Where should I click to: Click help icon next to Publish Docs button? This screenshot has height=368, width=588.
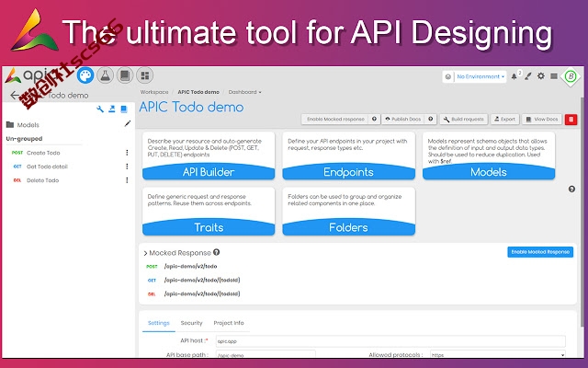(x=431, y=119)
